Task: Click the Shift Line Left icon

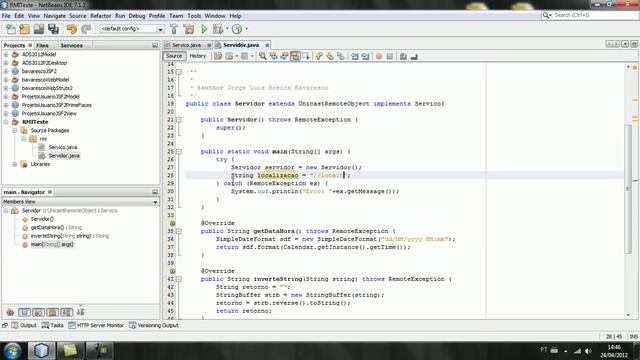Action: point(354,56)
